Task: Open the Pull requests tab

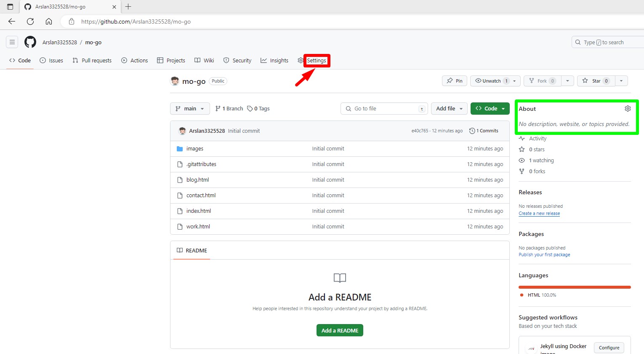Action: (92, 61)
